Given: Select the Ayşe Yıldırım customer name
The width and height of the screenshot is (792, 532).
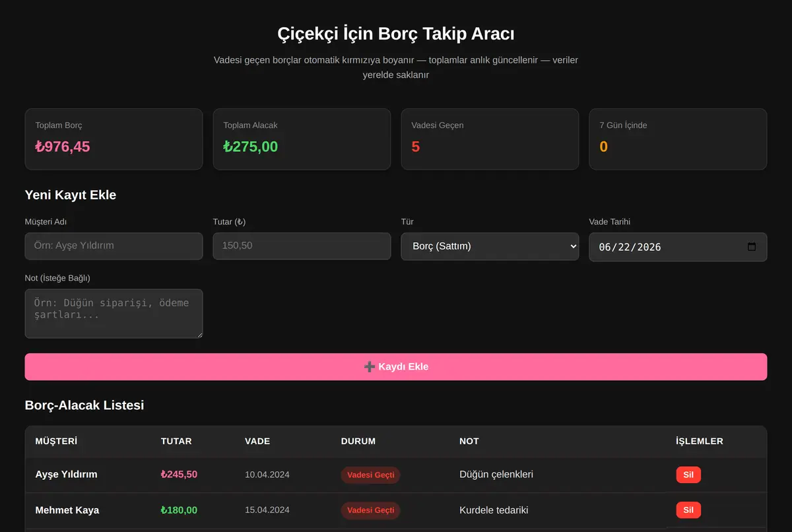Looking at the screenshot, I should coord(66,475).
